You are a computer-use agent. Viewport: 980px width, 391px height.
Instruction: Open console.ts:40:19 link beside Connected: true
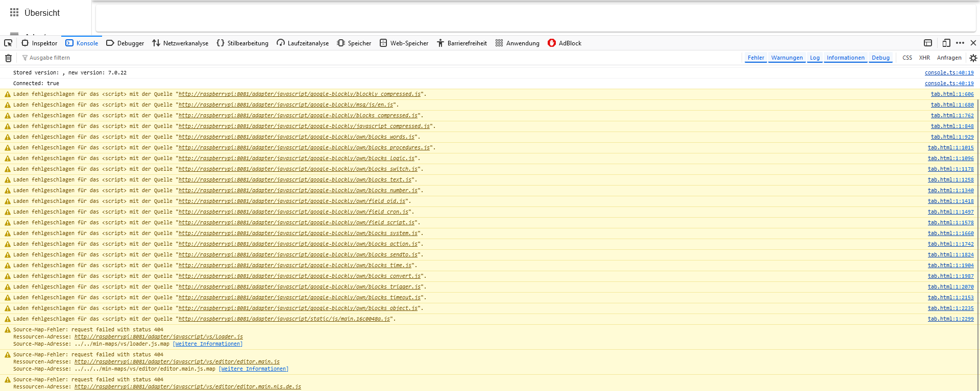click(949, 84)
